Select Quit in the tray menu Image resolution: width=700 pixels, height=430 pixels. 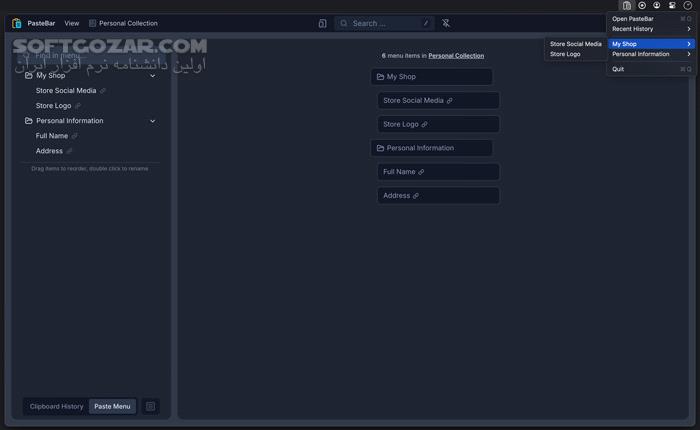point(618,69)
